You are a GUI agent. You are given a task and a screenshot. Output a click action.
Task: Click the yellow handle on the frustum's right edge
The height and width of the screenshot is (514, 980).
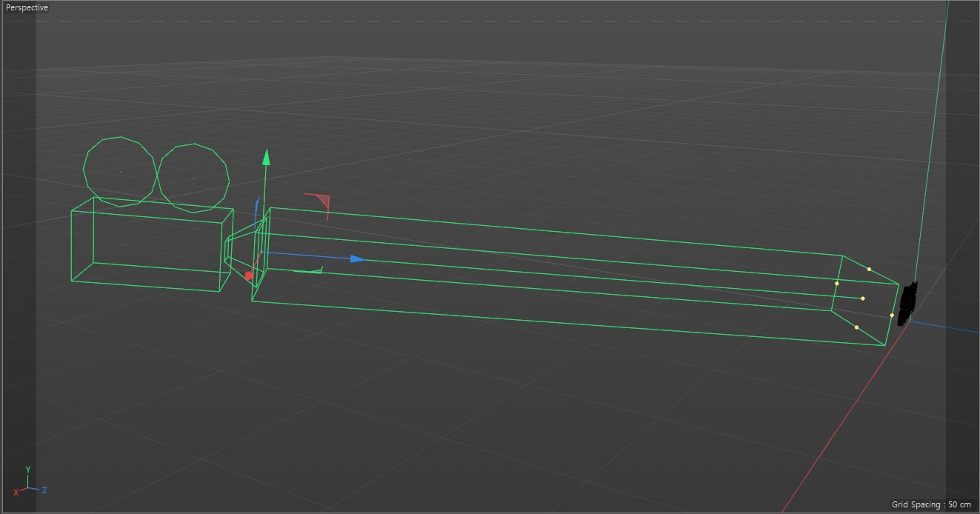point(892,316)
